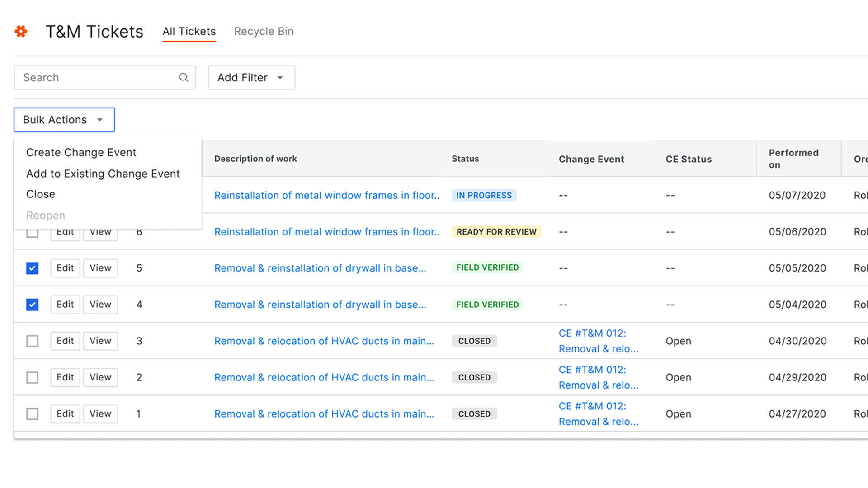Toggle checkbox for ticket row 5

tap(32, 268)
